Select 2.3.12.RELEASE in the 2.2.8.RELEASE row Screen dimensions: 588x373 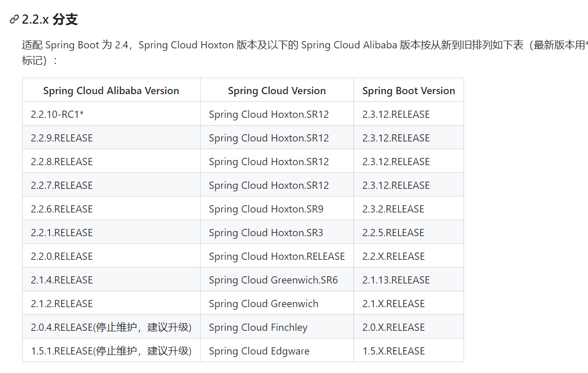tap(408, 161)
